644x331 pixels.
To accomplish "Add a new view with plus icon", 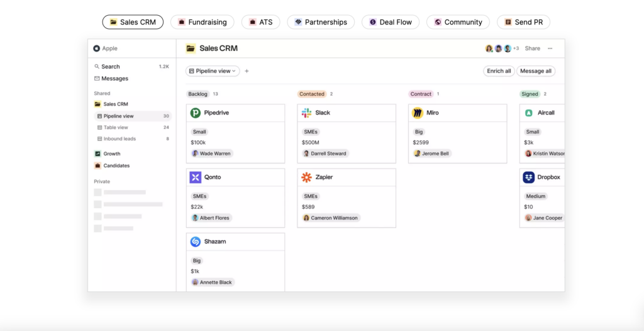I will click(247, 71).
